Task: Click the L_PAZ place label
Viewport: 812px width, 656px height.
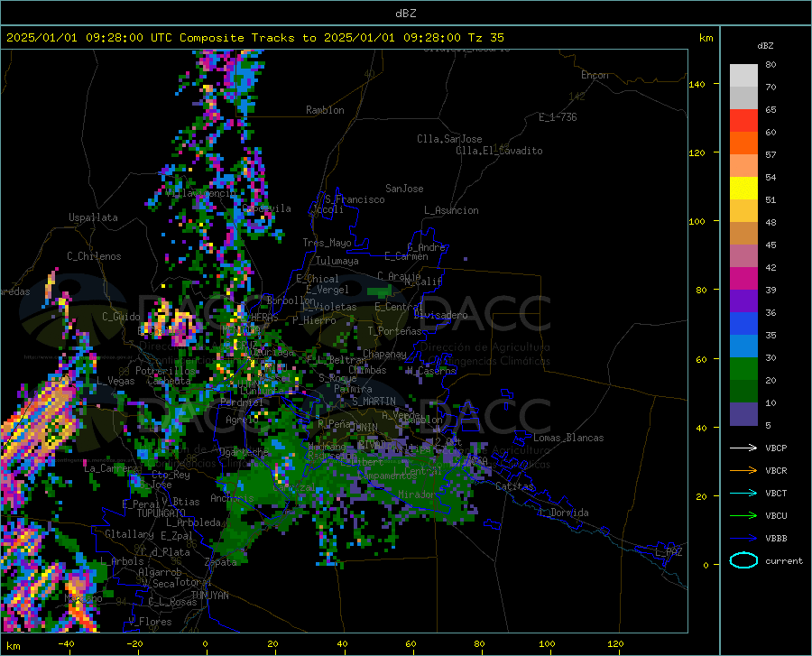Action: point(669,552)
